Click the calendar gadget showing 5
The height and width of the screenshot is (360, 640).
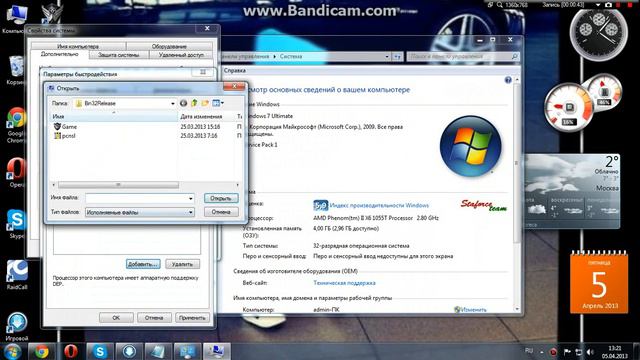click(599, 282)
